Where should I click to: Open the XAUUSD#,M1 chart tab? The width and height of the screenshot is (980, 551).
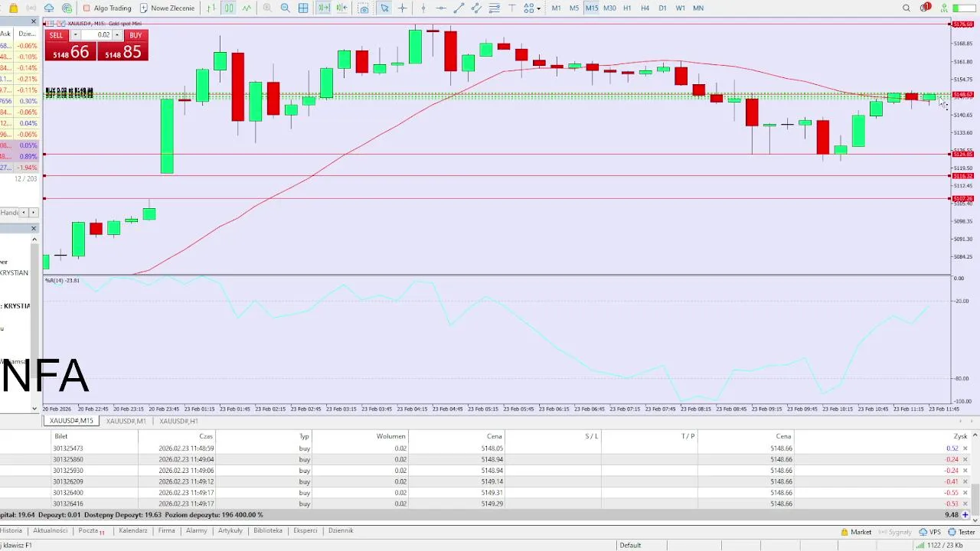point(126,421)
